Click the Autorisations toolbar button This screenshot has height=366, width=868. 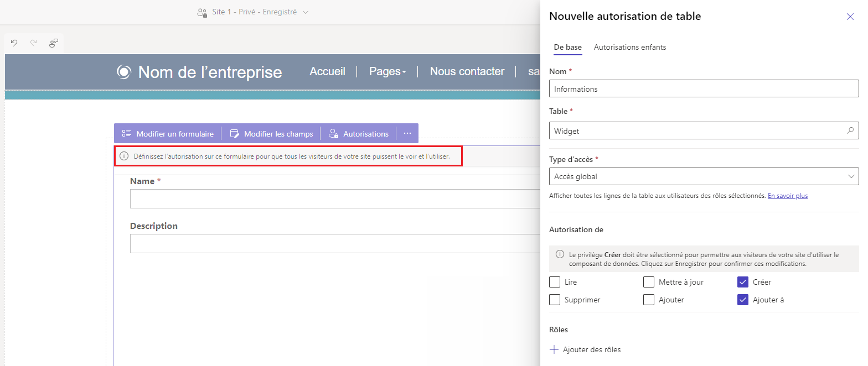point(359,134)
